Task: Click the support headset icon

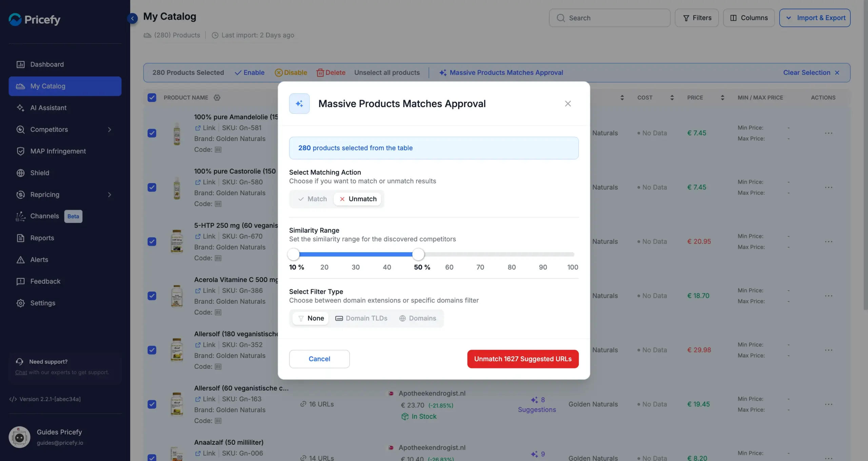Action: (19, 361)
